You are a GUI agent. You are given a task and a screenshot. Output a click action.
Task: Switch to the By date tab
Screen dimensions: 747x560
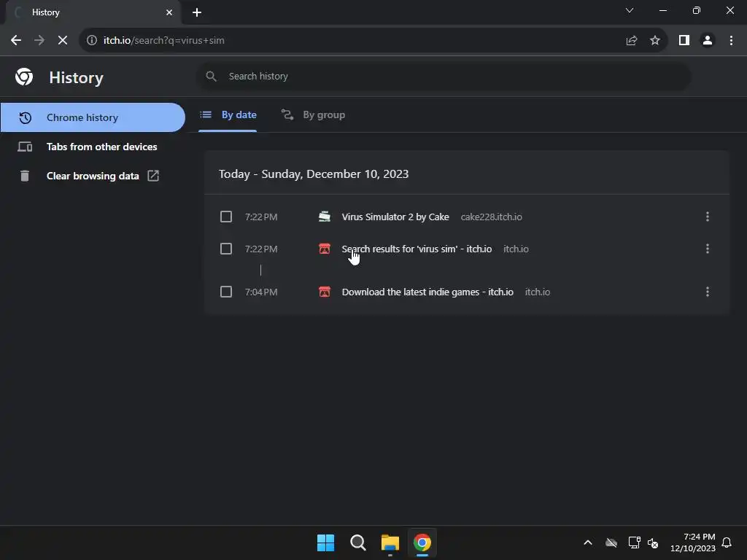pyautogui.click(x=228, y=114)
